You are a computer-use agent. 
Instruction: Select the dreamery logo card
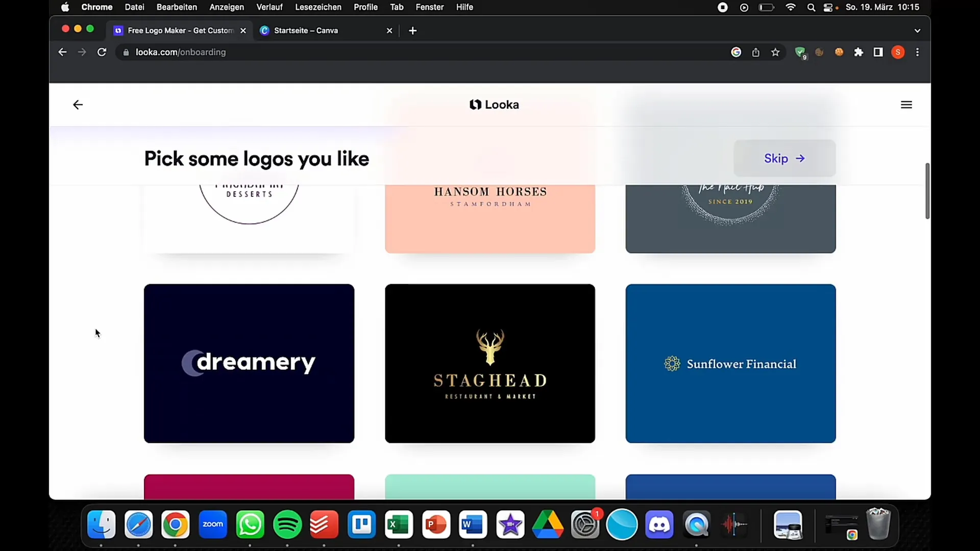pyautogui.click(x=249, y=363)
